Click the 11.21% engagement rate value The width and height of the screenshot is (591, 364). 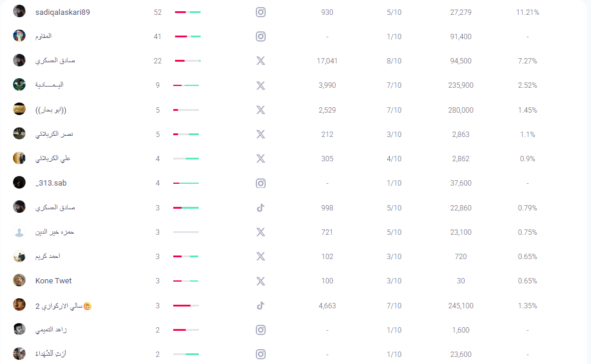[x=528, y=12]
